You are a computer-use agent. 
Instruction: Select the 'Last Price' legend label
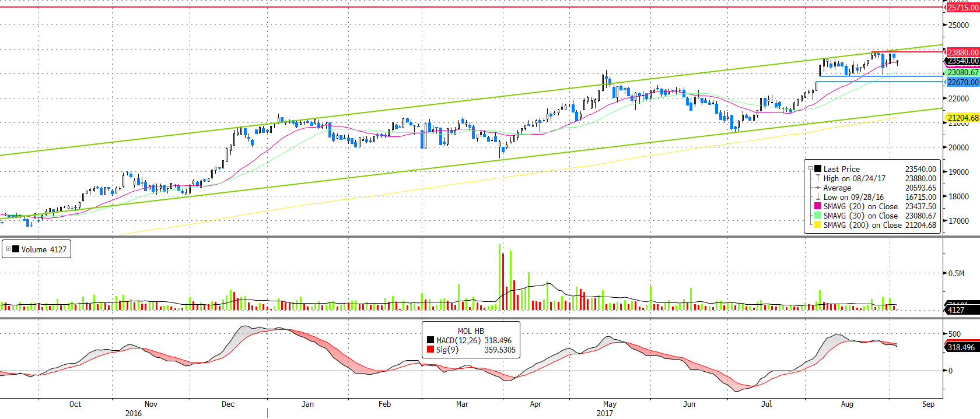(x=841, y=169)
